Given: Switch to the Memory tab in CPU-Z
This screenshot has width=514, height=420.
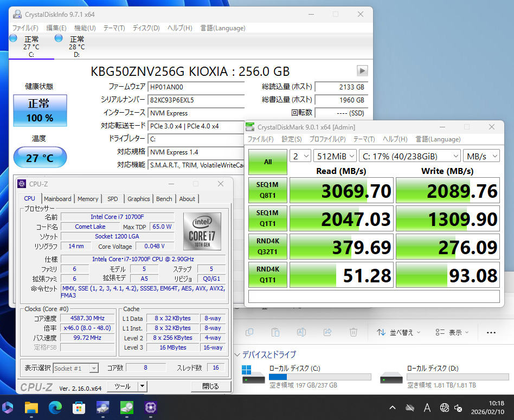Looking at the screenshot, I should (x=88, y=199).
